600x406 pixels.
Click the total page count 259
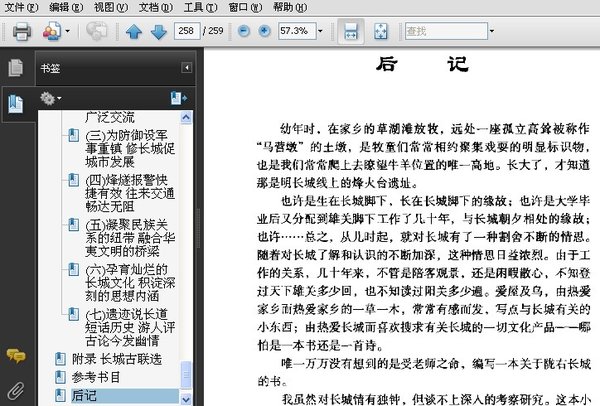point(216,31)
